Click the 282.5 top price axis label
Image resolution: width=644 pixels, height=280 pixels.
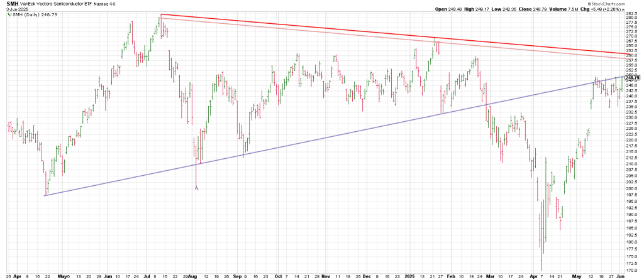(x=635, y=12)
